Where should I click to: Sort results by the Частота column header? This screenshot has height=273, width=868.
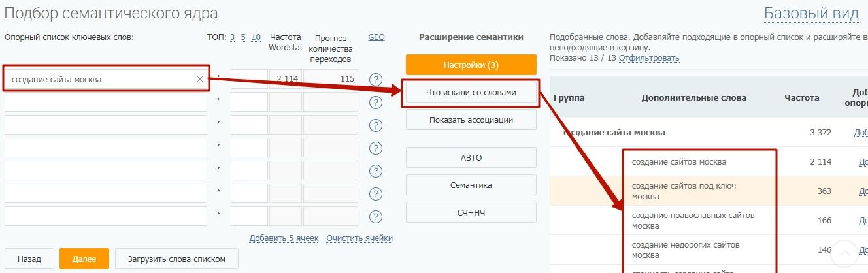[x=801, y=98]
